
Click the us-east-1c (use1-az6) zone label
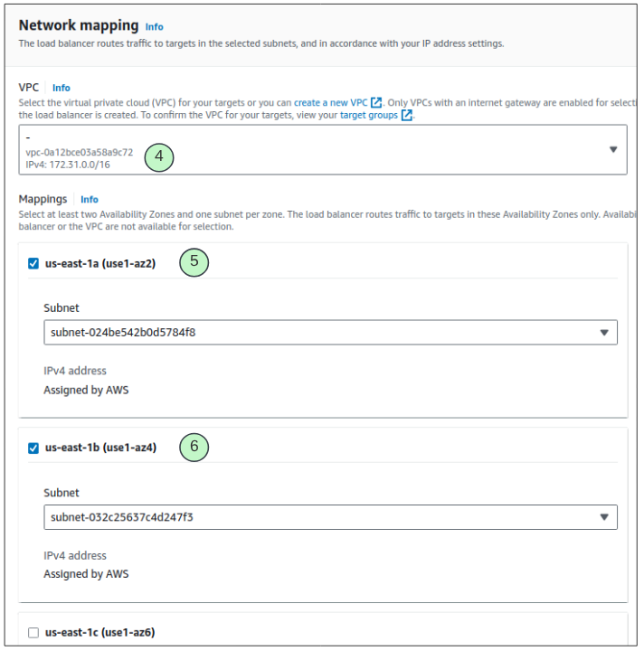click(100, 632)
